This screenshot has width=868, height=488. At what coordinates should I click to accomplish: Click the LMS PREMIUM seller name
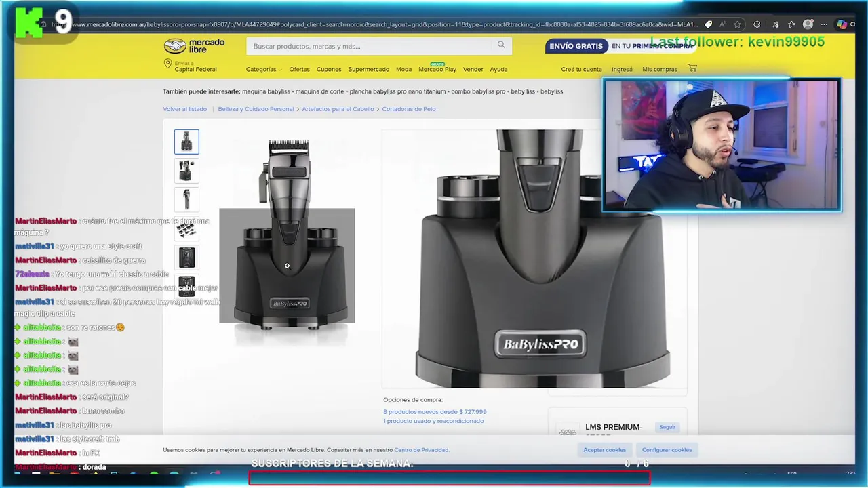pyautogui.click(x=613, y=427)
